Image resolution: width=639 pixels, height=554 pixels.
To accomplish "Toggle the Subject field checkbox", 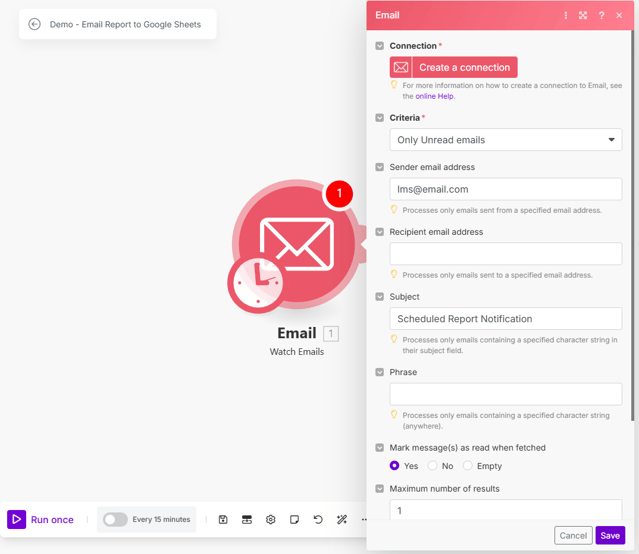I will [379, 297].
